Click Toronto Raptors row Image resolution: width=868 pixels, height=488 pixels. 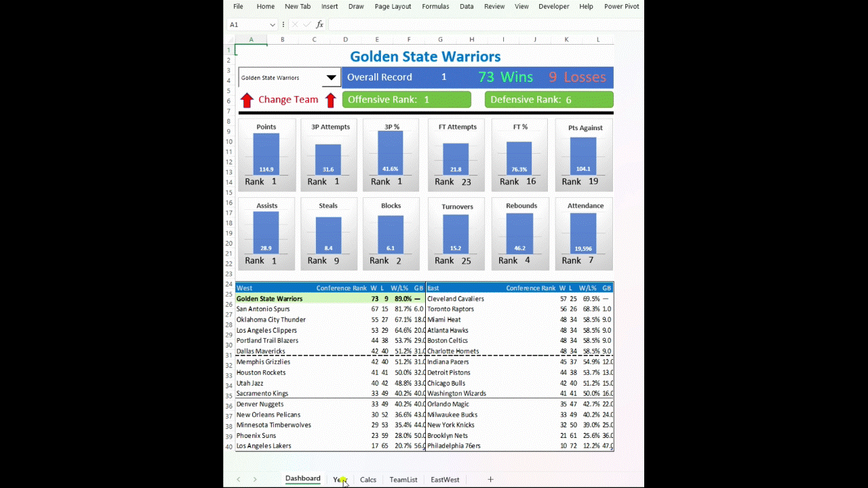(x=520, y=309)
